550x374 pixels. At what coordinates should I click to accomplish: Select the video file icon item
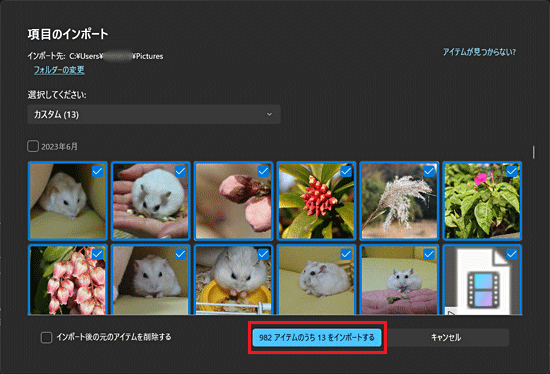click(x=482, y=280)
